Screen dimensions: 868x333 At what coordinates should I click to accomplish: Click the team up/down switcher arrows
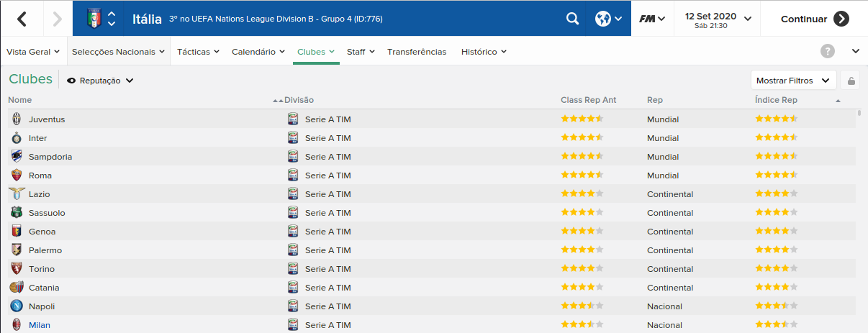click(112, 19)
